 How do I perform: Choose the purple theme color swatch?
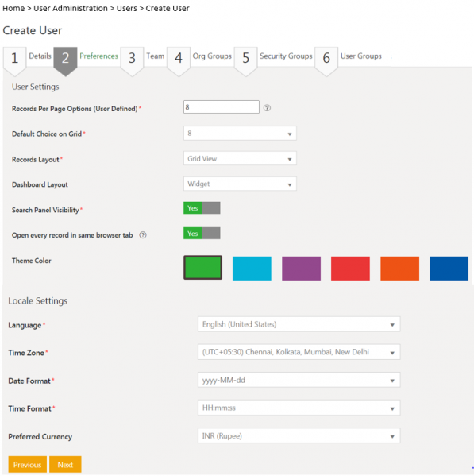tap(301, 269)
